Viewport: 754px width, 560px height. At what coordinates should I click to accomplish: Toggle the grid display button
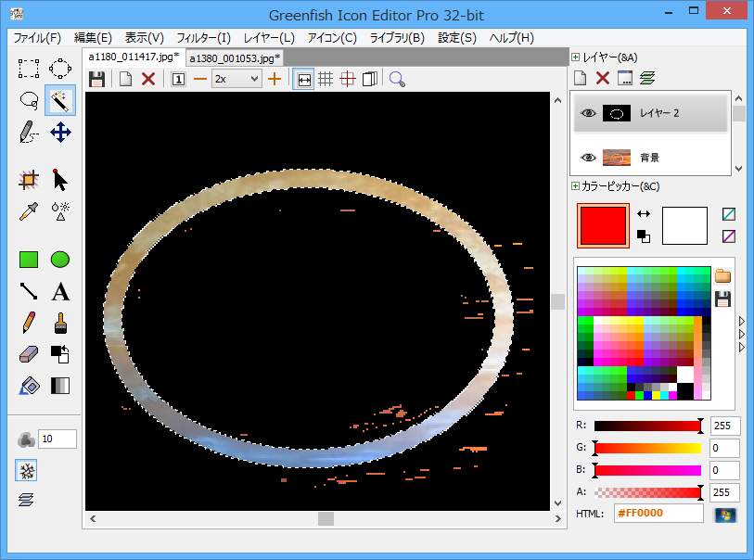tap(326, 80)
